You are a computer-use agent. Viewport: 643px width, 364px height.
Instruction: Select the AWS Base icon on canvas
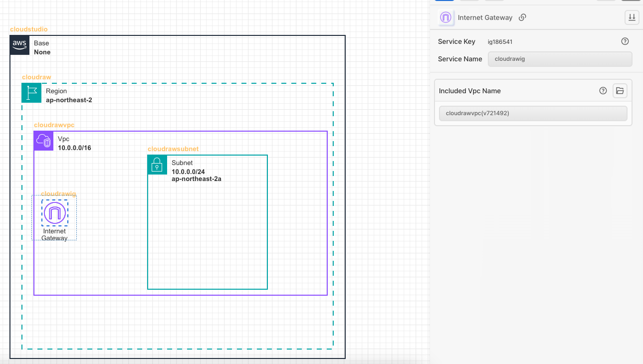coord(20,45)
